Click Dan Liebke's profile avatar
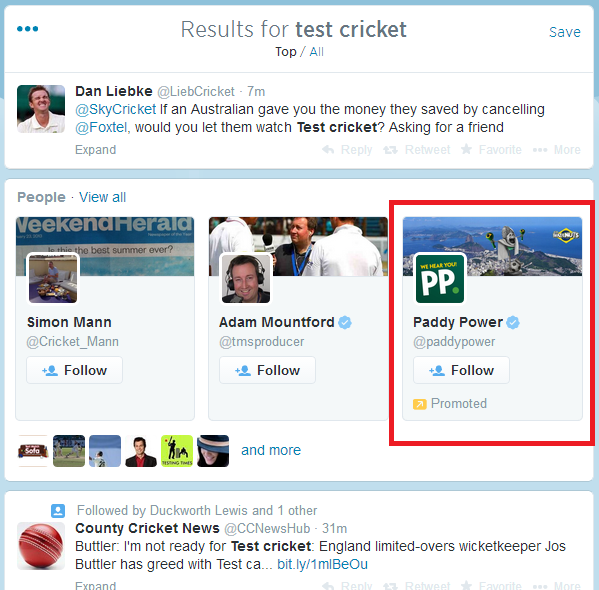The height and width of the screenshot is (590, 599). [41, 109]
